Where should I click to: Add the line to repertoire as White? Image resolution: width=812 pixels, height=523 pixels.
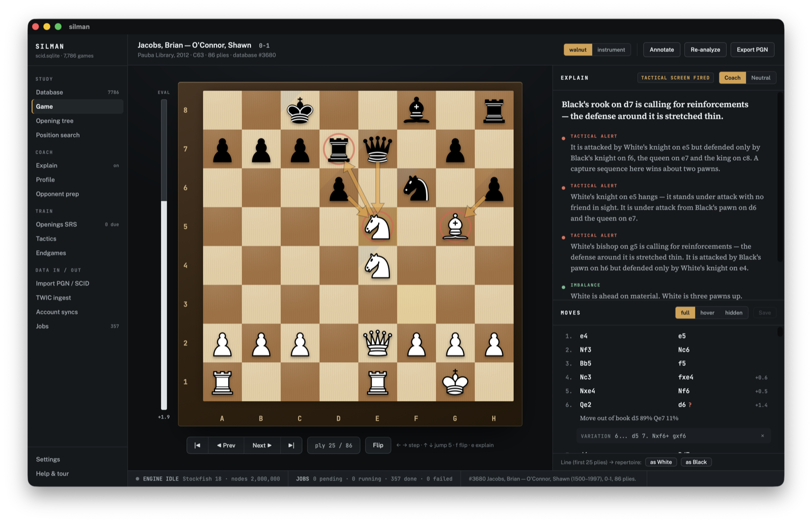tap(661, 462)
